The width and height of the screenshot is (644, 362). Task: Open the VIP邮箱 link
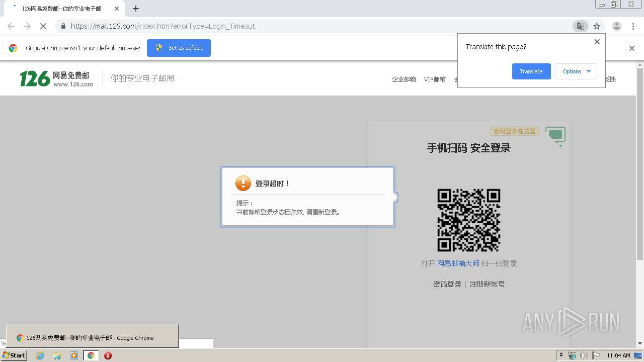pos(435,79)
